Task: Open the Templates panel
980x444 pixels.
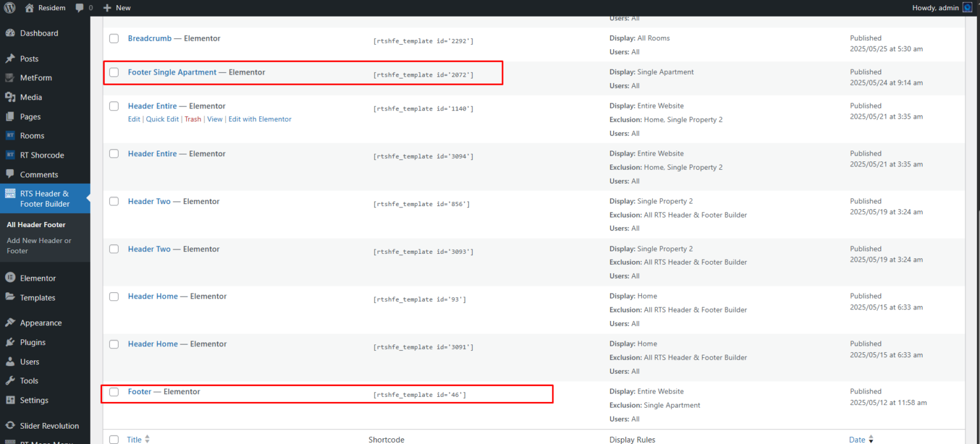Action: coord(37,297)
